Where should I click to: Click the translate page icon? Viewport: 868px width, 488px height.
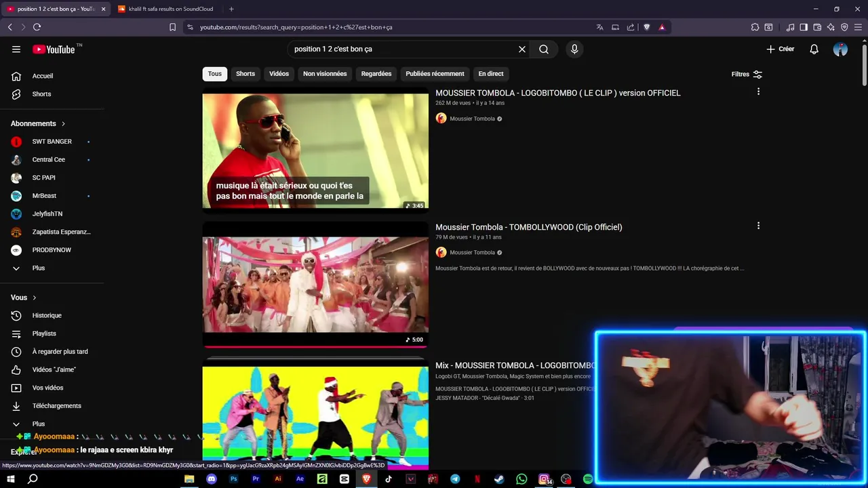599,27
